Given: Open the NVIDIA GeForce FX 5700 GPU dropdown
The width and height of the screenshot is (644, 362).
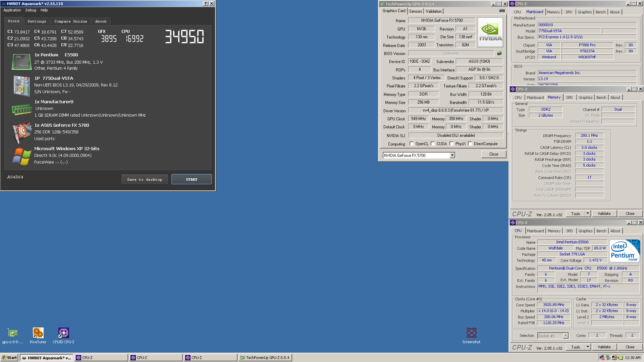Looking at the screenshot, I should click(x=452, y=155).
